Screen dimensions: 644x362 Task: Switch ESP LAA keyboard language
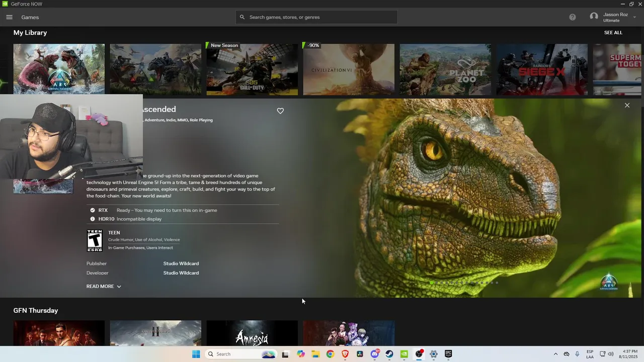click(590, 354)
